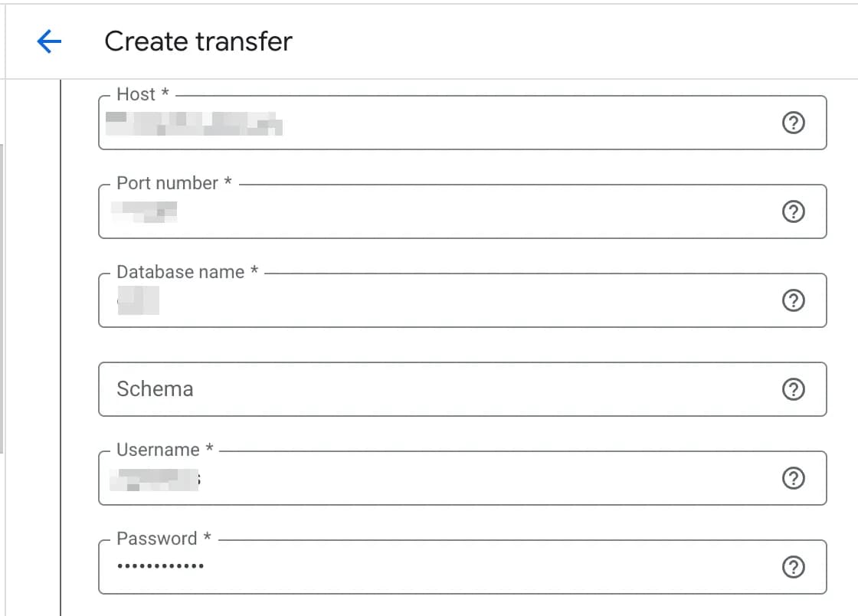
Task: Click the Host field label
Action: coord(137,93)
